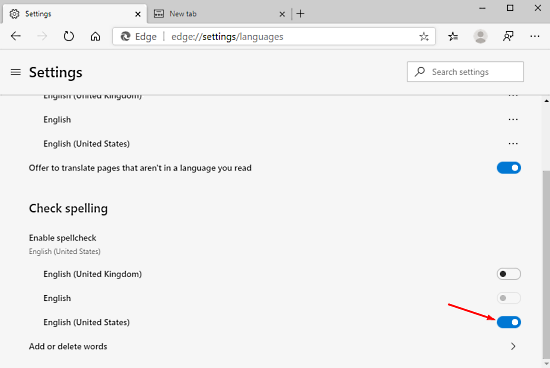Refresh the current page
The width and height of the screenshot is (550, 368).
[69, 36]
